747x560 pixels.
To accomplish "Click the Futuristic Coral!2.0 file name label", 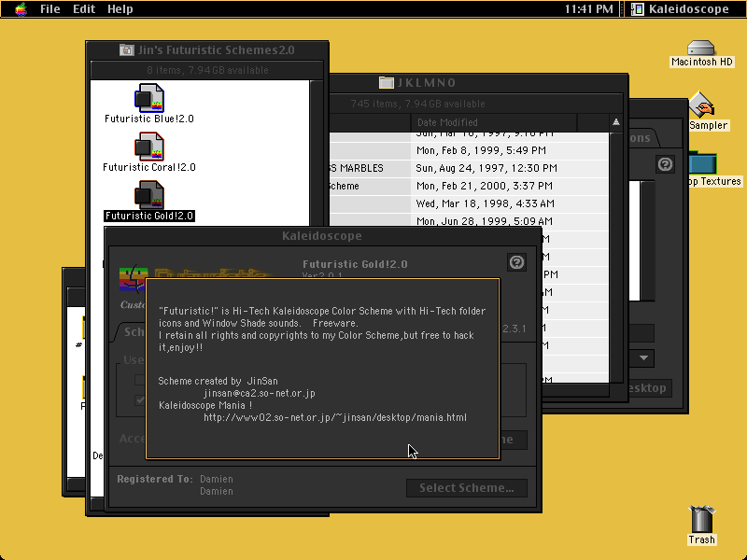I will coord(149,167).
